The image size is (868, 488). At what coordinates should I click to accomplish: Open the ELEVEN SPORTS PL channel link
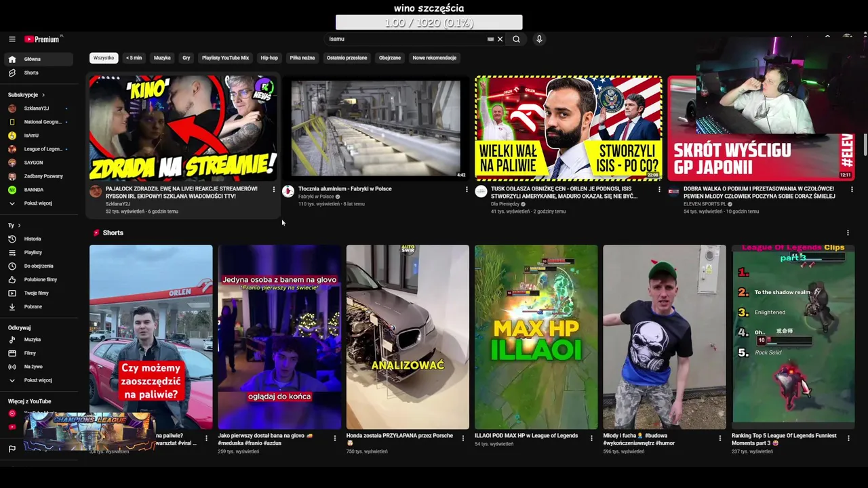pyautogui.click(x=705, y=204)
